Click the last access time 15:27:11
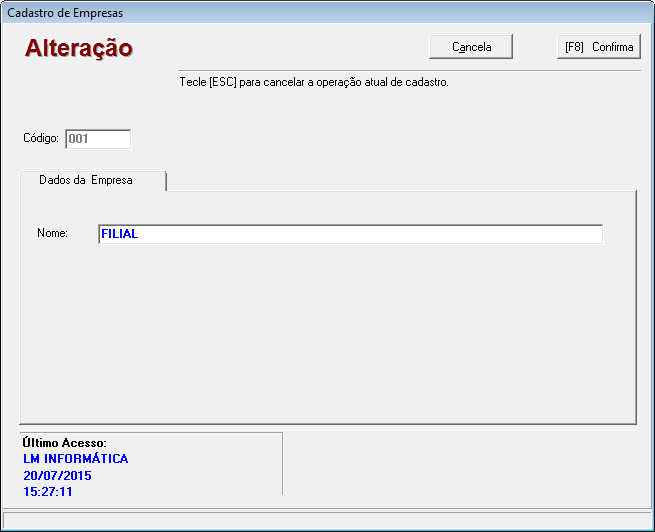This screenshot has height=532, width=655. pyautogui.click(x=48, y=492)
